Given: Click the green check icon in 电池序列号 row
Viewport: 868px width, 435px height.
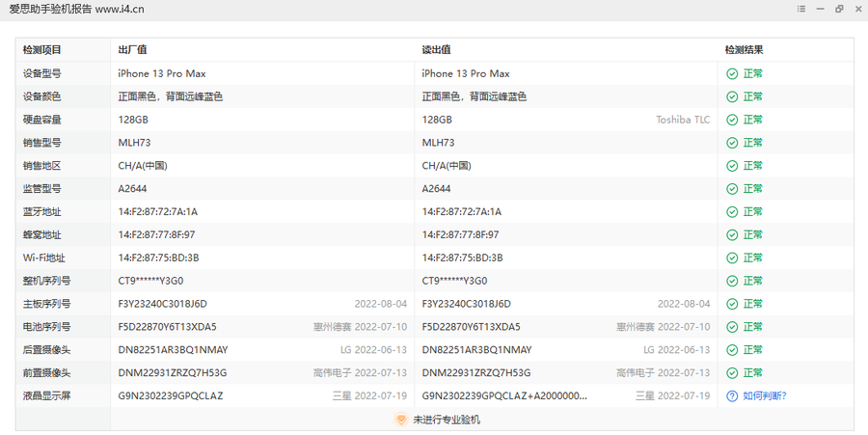Looking at the screenshot, I should [732, 327].
